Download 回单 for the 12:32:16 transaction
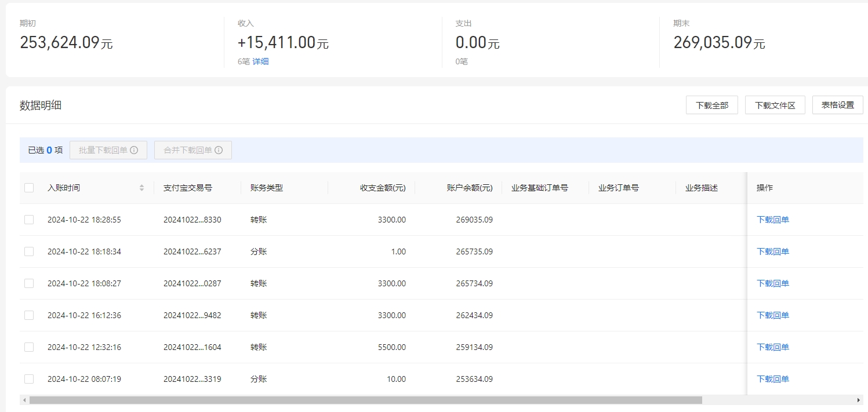Screen dimensions: 868x412 click(x=773, y=347)
